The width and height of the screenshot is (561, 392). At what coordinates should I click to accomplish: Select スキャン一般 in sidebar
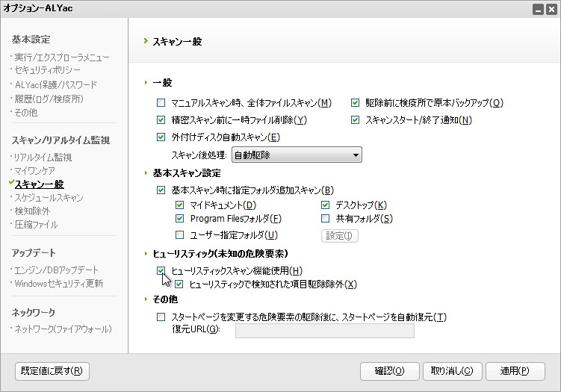39,184
